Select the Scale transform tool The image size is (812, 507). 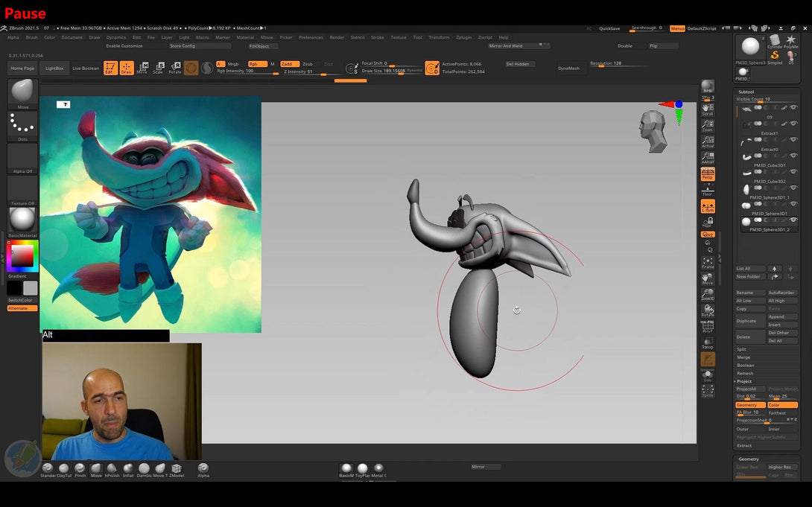coord(159,68)
